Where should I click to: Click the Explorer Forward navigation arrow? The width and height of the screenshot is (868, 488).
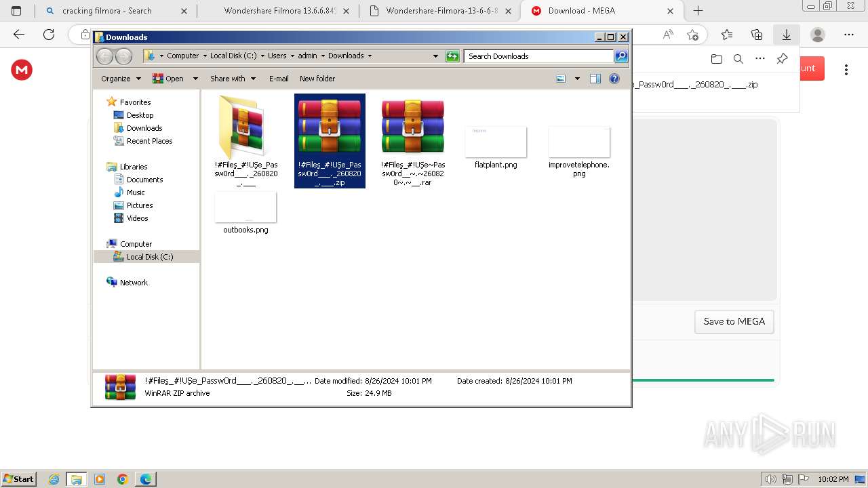coord(123,56)
